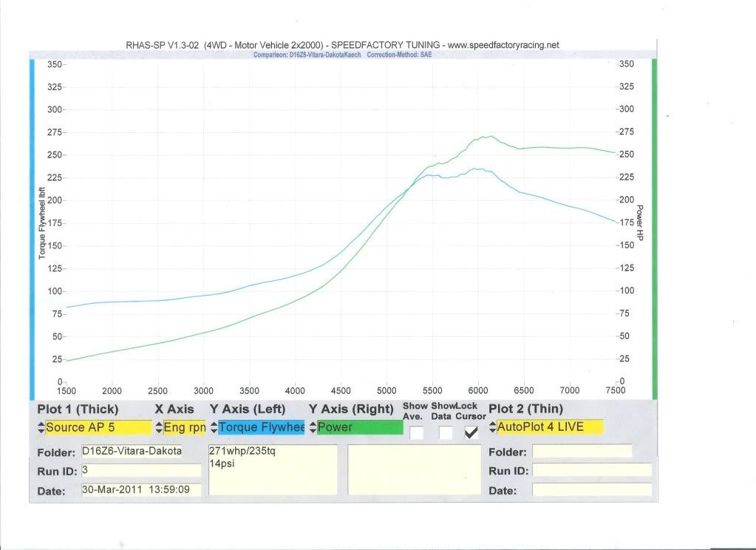This screenshot has width=756, height=550.
Task: Open the Torque Flywheel axis selector
Action: [261, 427]
